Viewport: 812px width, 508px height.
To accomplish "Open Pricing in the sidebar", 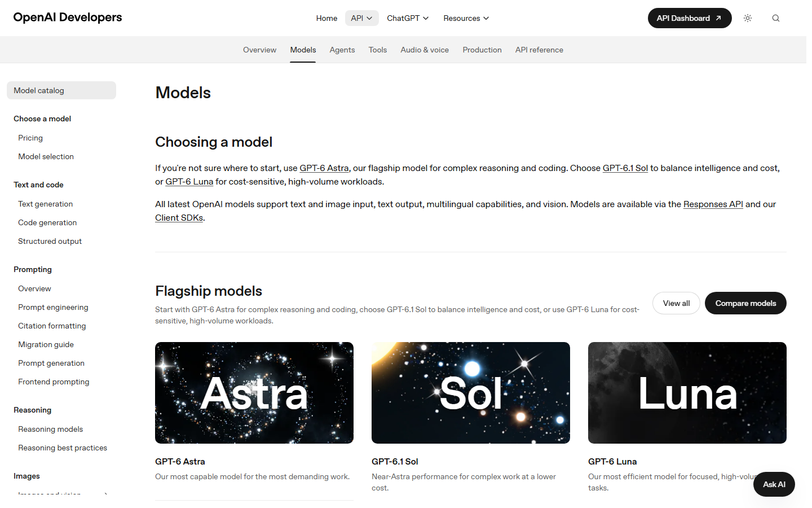I will (30, 138).
